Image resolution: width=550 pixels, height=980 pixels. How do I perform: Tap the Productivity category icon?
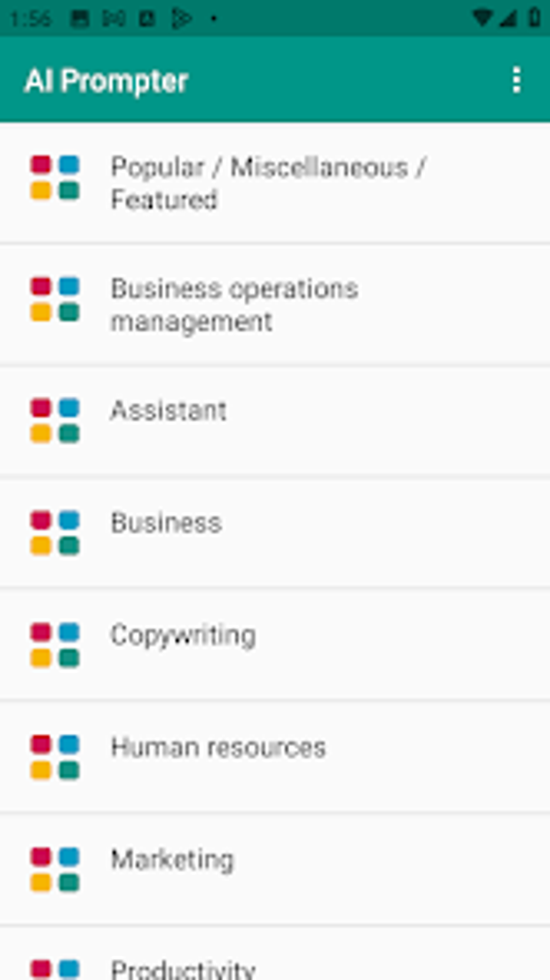pos(55,969)
